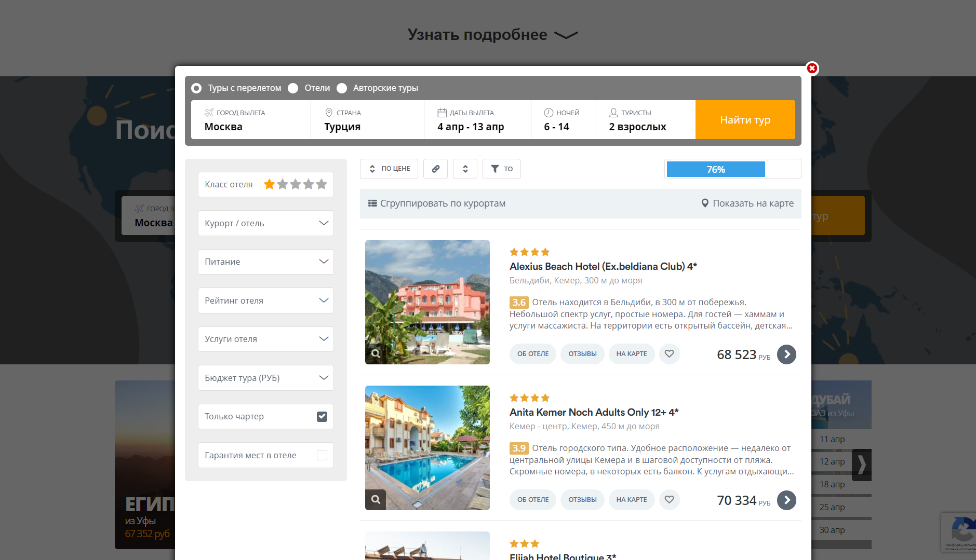Click the 70 334 руб price text

743,500
